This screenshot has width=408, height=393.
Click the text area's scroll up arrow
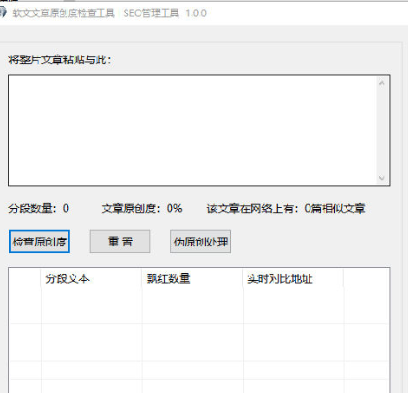[382, 83]
